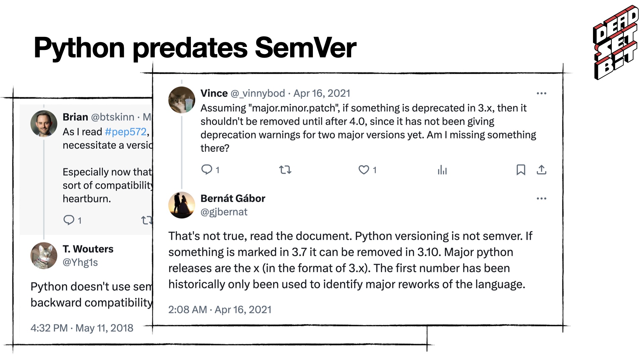Open the more options menu on Vince's tweet
644x362 pixels.
(x=541, y=93)
